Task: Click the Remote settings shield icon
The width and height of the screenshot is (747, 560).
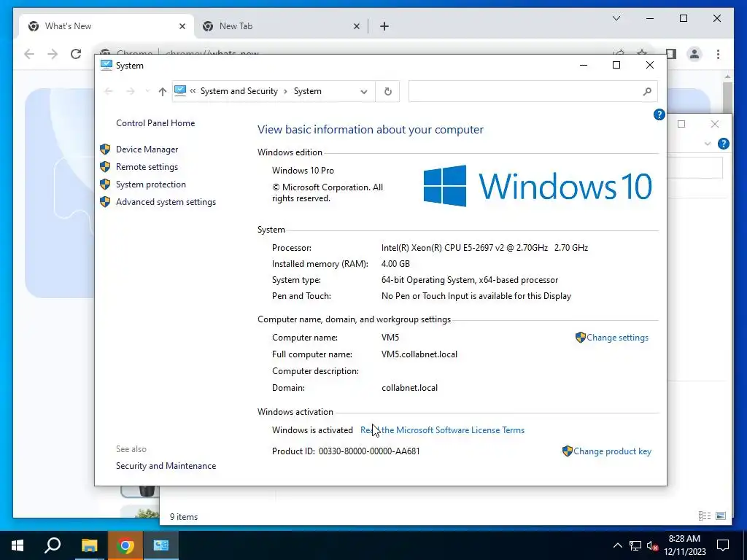Action: [x=105, y=167]
